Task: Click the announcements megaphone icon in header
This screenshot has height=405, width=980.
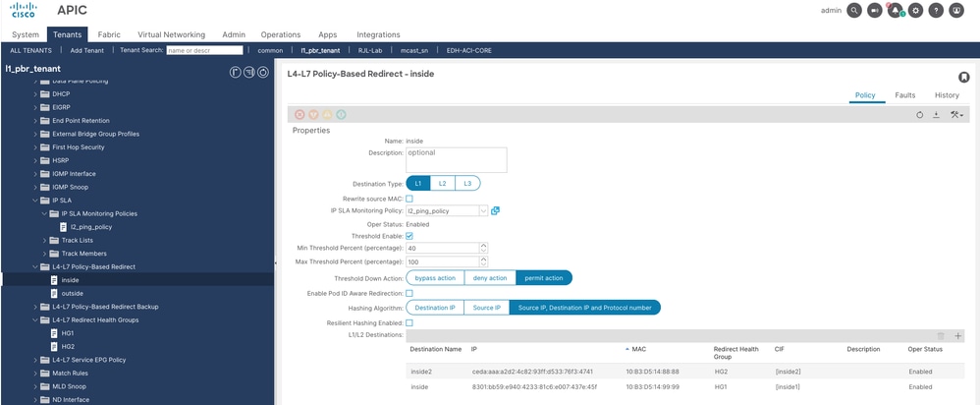Action: 874,11
